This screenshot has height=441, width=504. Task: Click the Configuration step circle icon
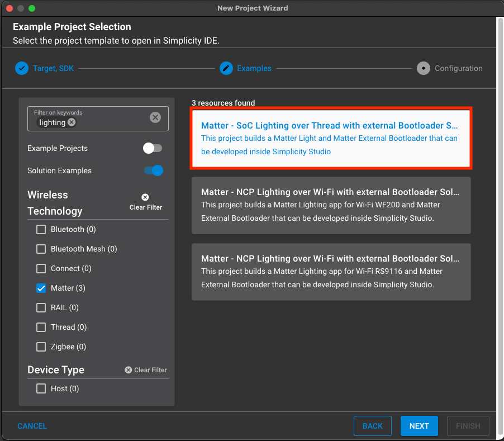coord(423,68)
